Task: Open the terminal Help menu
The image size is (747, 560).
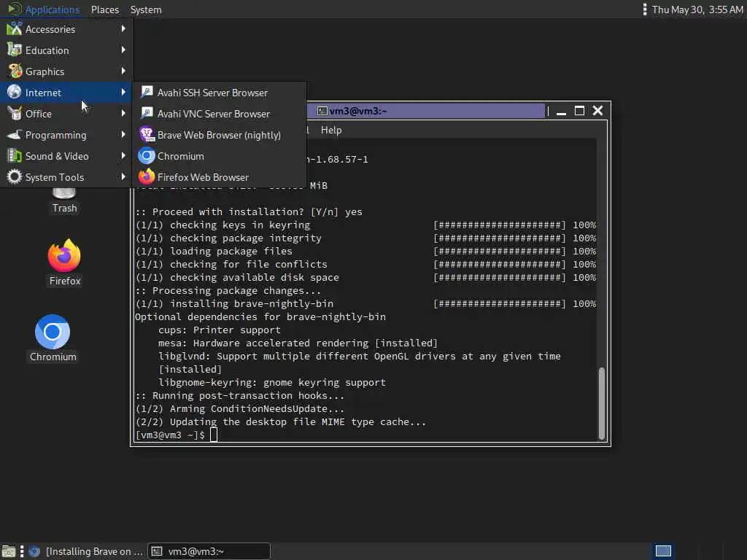Action: coord(331,130)
